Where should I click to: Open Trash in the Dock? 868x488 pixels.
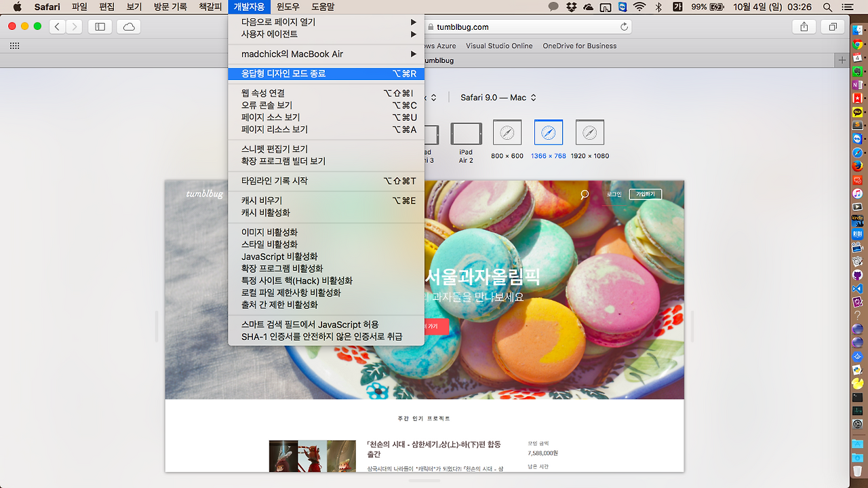click(857, 470)
